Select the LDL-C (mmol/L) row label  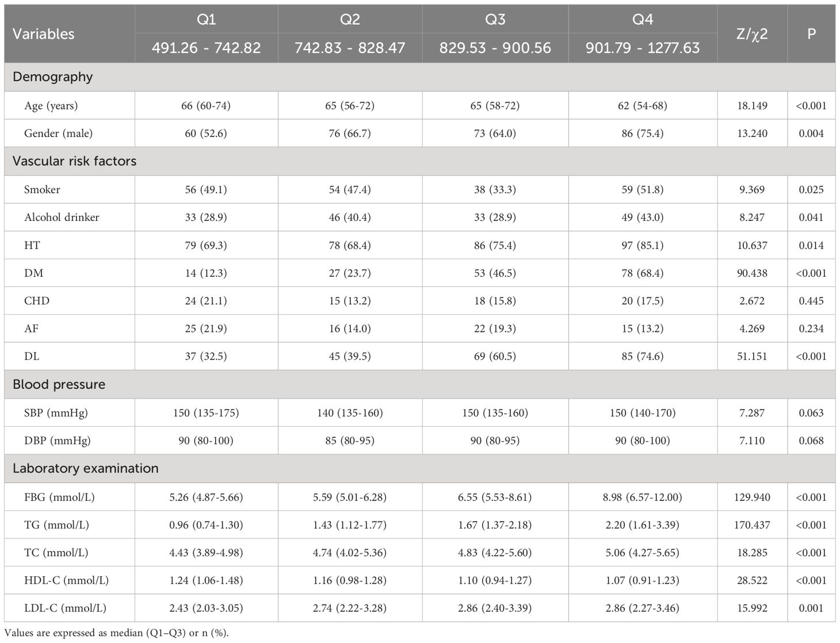(66, 608)
